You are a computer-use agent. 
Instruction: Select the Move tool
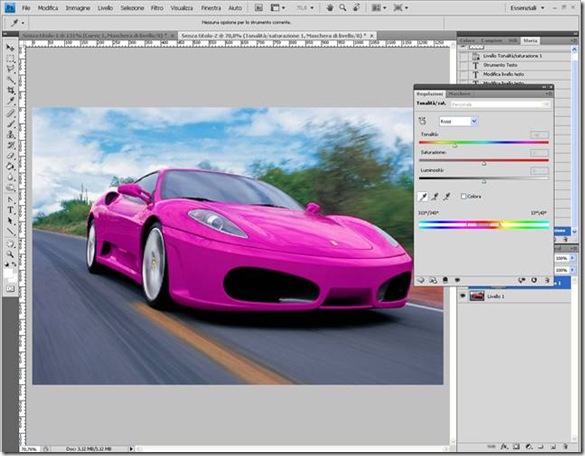click(x=10, y=48)
